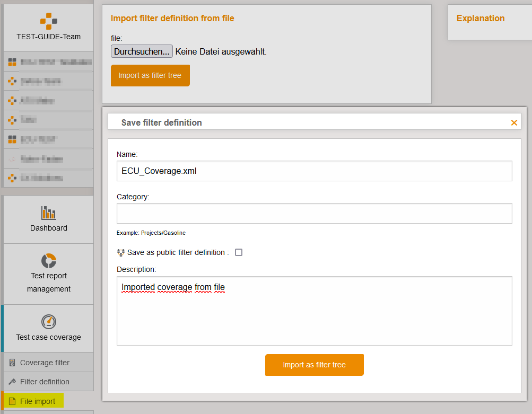Expand the Explanation panel header
This screenshot has width=532, height=414.
pos(480,18)
